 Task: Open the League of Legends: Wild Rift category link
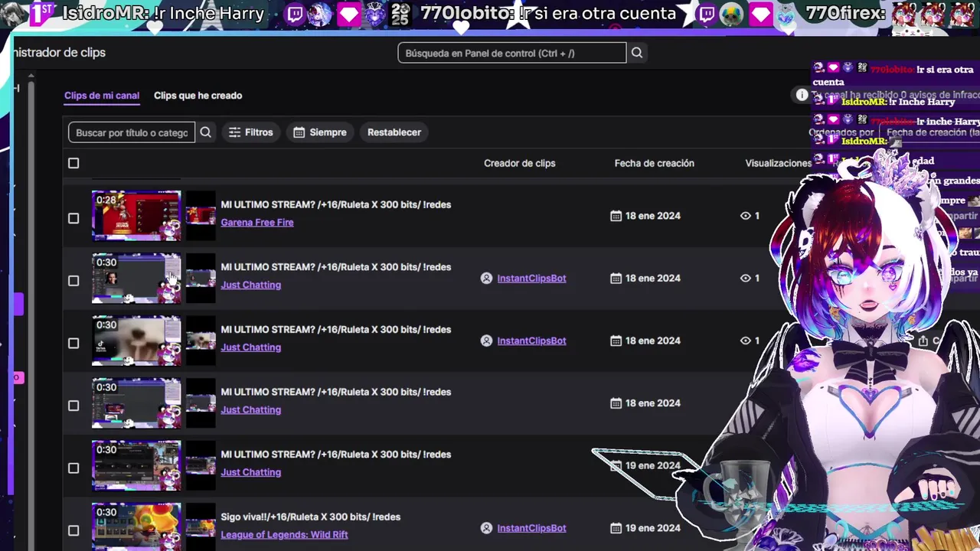tap(284, 535)
